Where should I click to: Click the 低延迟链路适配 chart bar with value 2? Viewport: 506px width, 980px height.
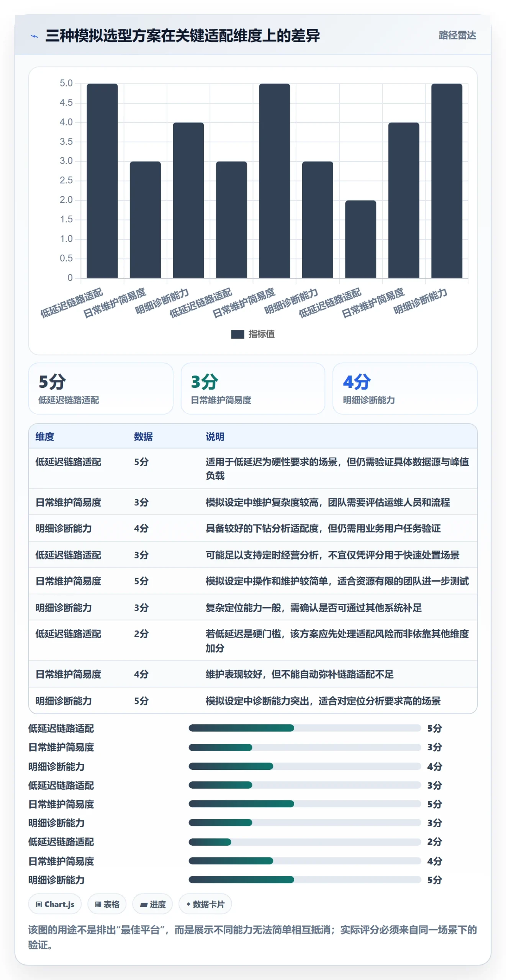360,239
